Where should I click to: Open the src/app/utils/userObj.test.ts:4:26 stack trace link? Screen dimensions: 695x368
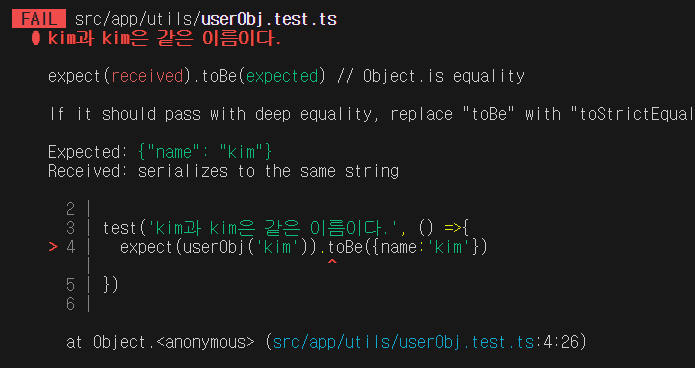pos(428,342)
